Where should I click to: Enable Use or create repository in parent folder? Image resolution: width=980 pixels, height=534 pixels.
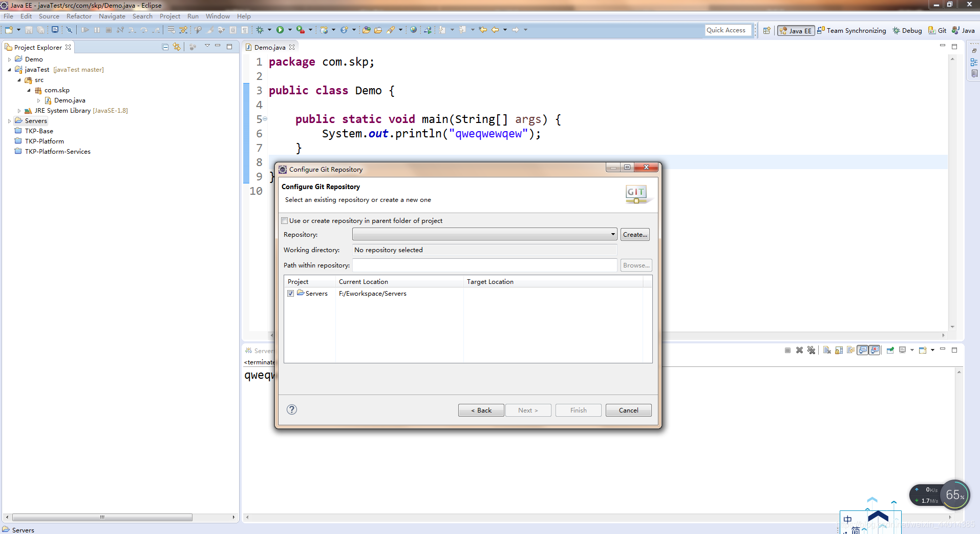(x=285, y=221)
